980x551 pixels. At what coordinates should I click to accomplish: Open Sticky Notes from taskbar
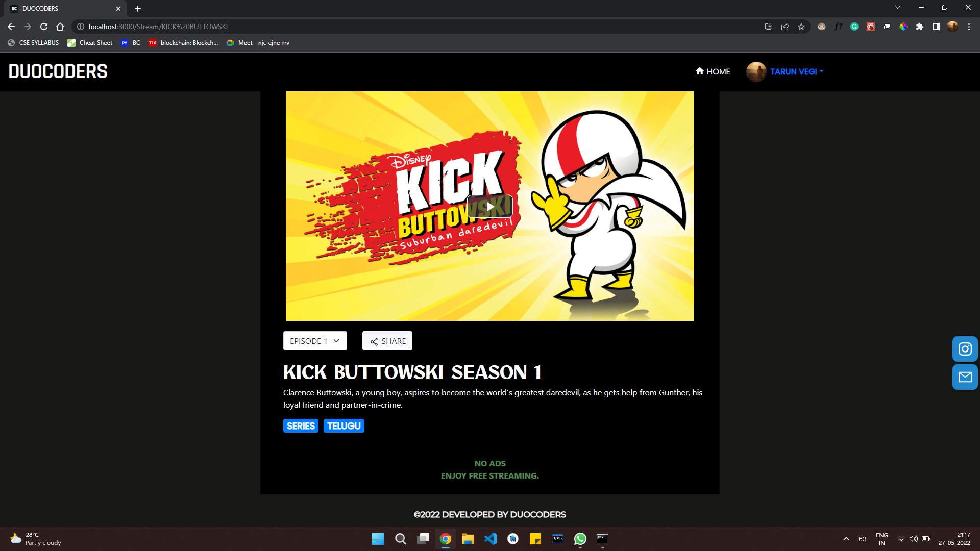[x=535, y=539]
